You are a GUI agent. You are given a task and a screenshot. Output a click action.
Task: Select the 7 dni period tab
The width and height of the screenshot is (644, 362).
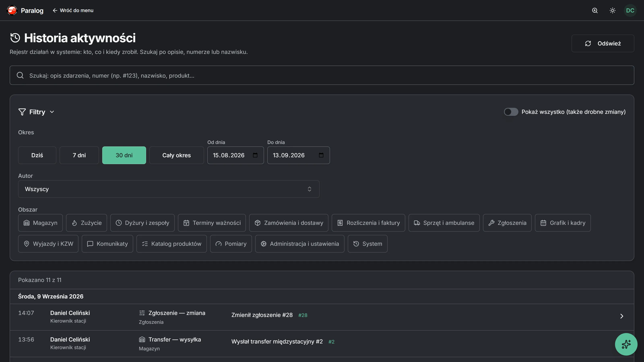click(79, 155)
